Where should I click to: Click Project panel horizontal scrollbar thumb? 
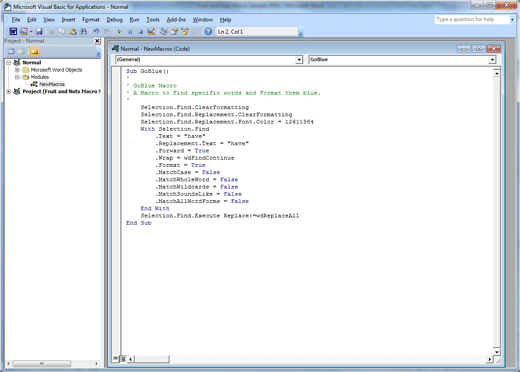(x=42, y=363)
